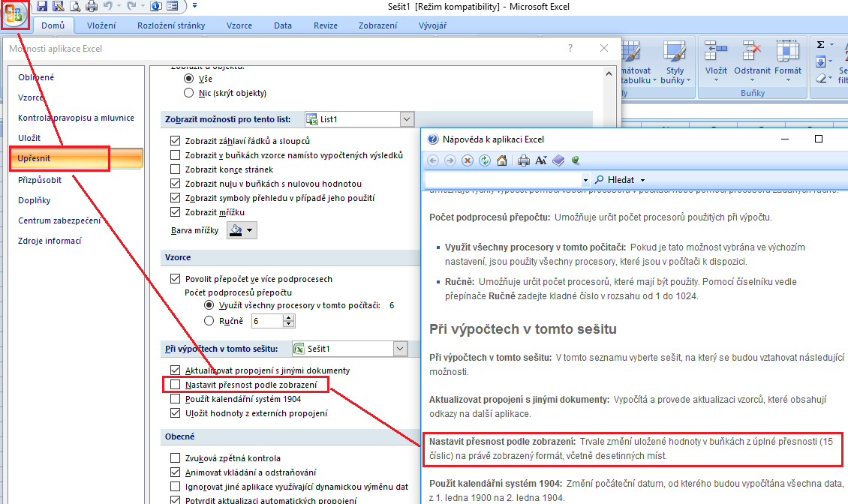The width and height of the screenshot is (848, 504).
Task: Click the quick print printer icon
Action: (x=92, y=7)
